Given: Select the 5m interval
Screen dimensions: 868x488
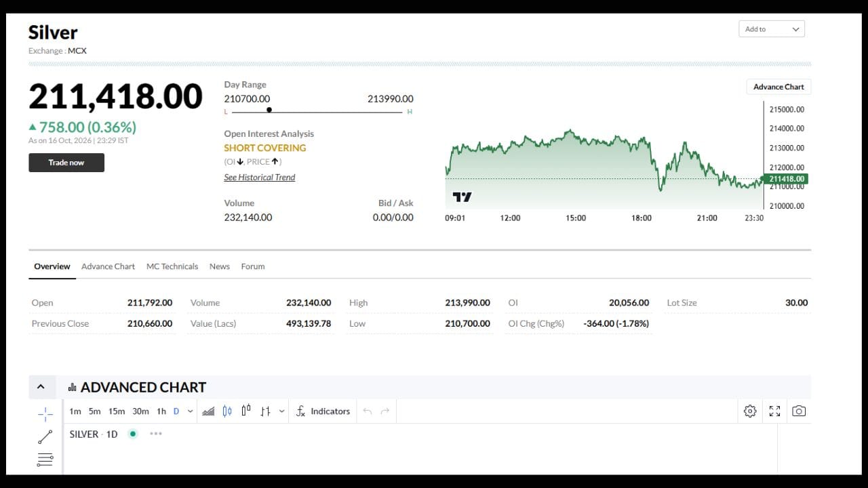Looking at the screenshot, I should pos(94,411).
